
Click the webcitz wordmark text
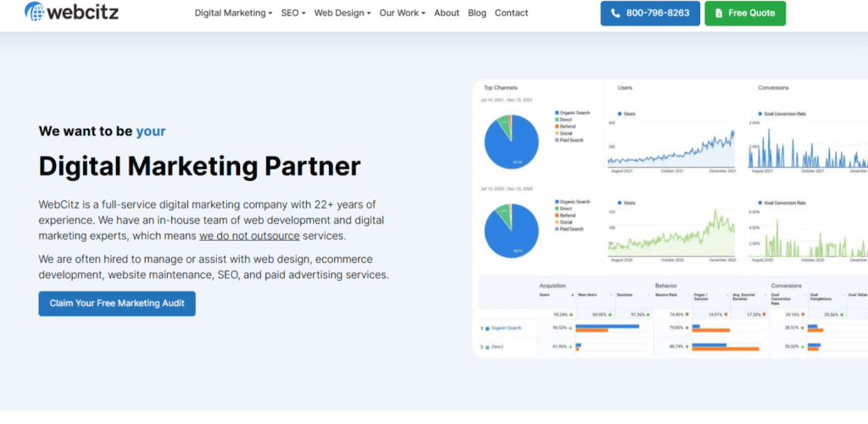[83, 13]
